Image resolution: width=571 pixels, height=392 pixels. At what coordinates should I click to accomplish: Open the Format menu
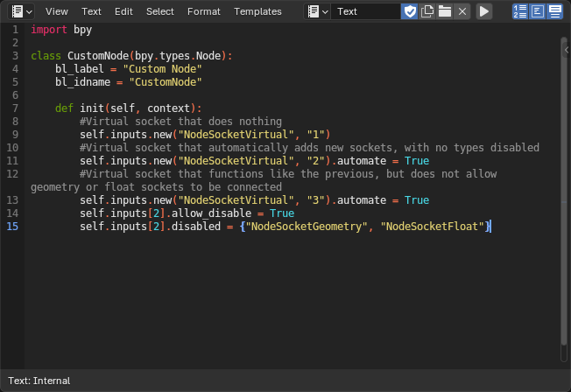point(203,11)
